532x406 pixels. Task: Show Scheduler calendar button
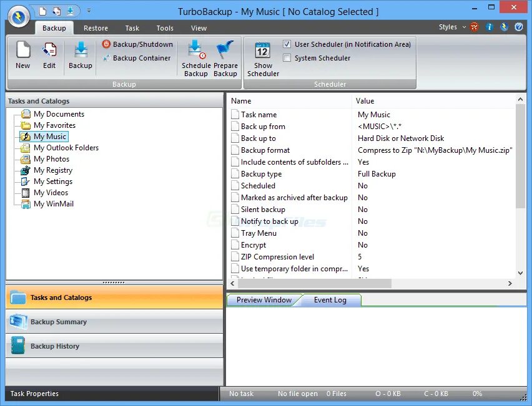[263, 59]
